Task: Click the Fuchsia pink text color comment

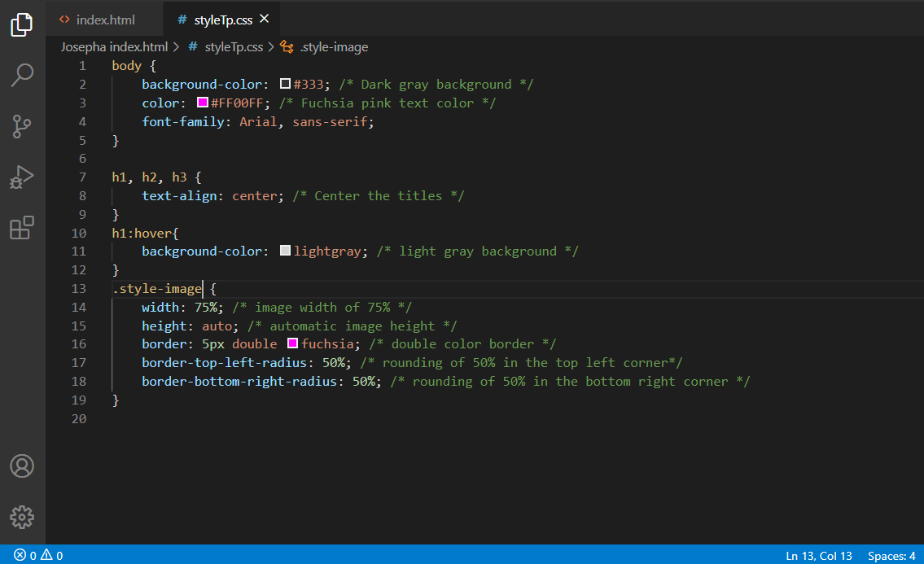Action: [x=388, y=103]
